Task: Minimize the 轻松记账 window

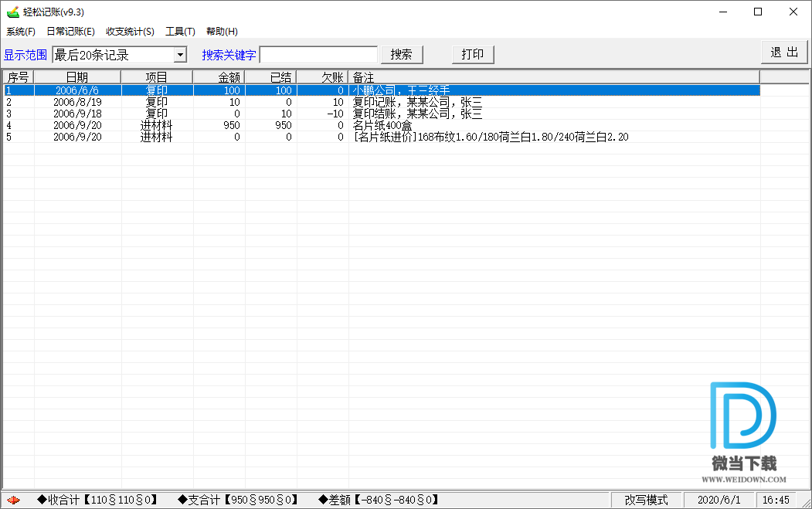Action: click(x=723, y=12)
